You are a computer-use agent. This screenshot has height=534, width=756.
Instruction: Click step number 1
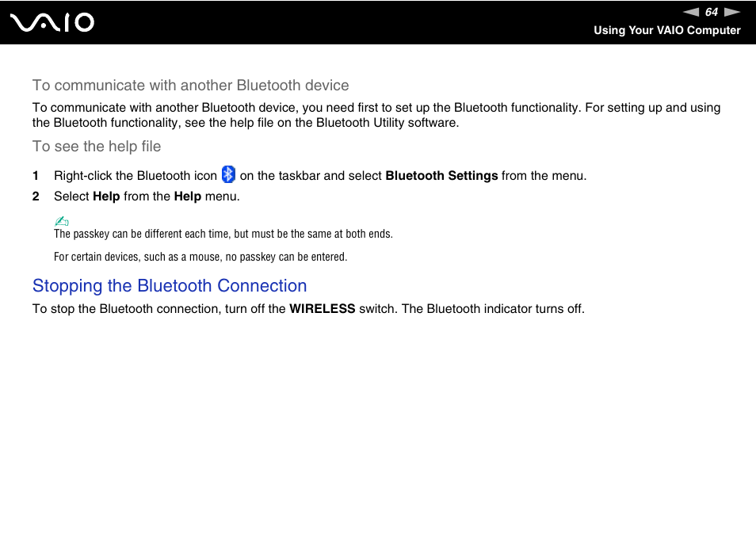[x=36, y=176]
